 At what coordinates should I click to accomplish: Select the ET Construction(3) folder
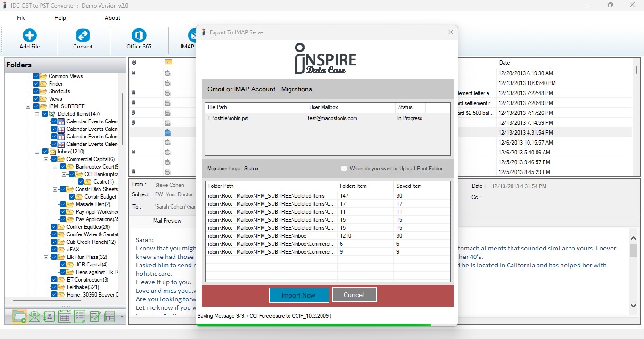coord(87,280)
